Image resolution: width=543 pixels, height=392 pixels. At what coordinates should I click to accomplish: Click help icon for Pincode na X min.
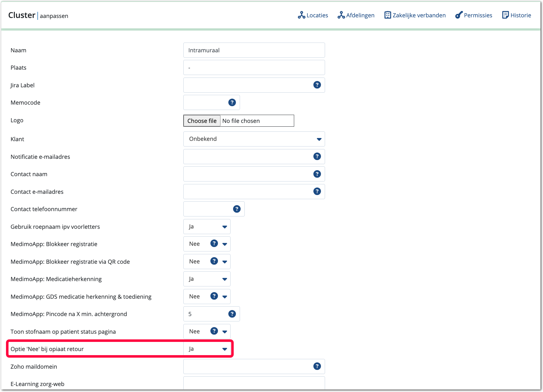tap(232, 314)
